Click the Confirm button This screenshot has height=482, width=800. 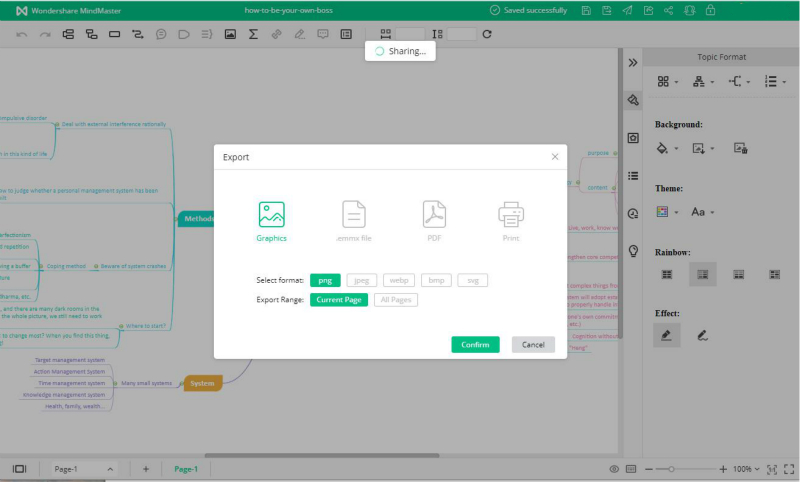click(x=475, y=344)
